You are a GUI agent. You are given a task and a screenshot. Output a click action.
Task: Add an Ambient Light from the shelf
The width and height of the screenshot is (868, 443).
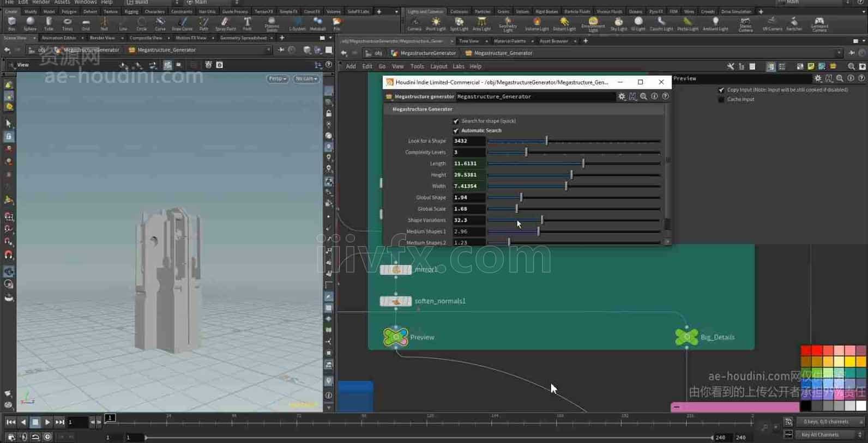[x=715, y=23]
